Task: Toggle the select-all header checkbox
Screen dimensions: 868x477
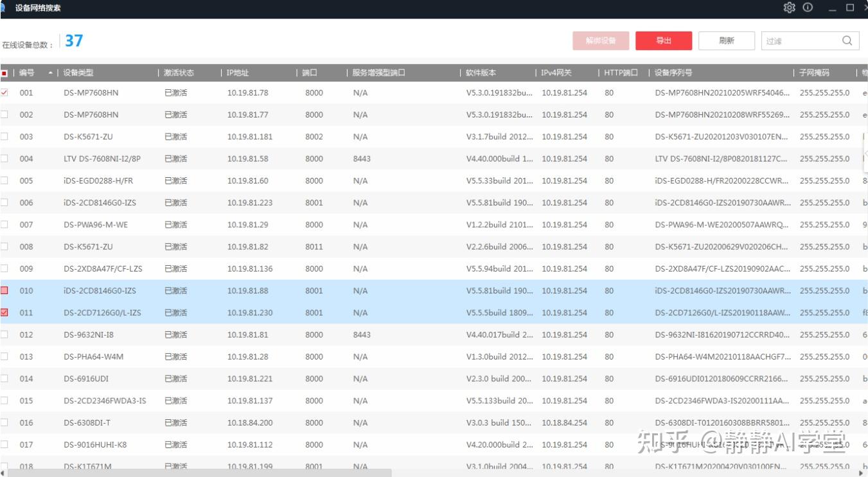Action: [x=4, y=73]
